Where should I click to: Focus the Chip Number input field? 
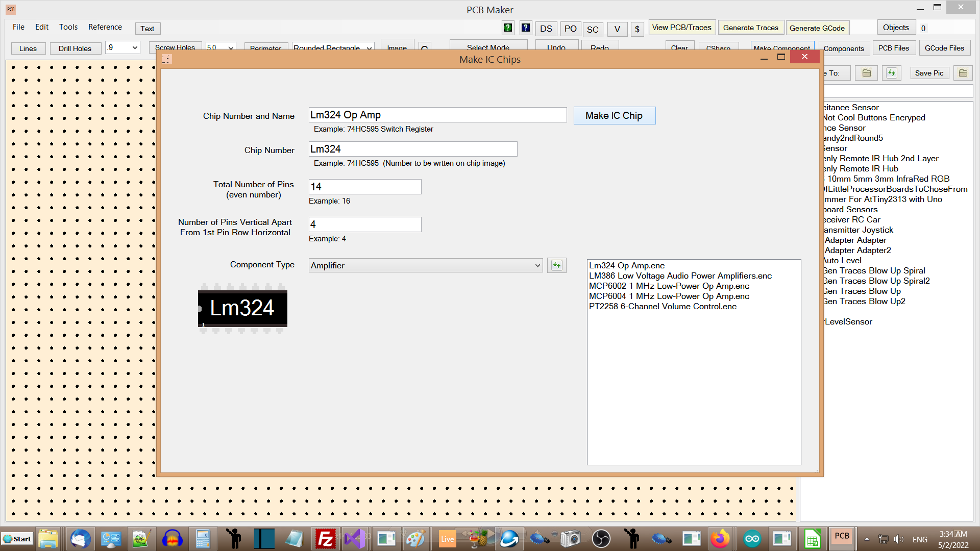(413, 149)
